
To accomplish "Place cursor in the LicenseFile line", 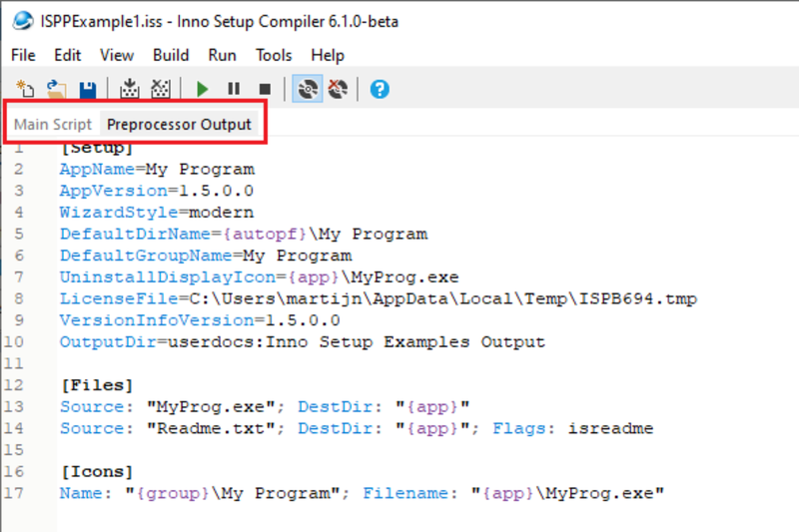I will click(379, 298).
